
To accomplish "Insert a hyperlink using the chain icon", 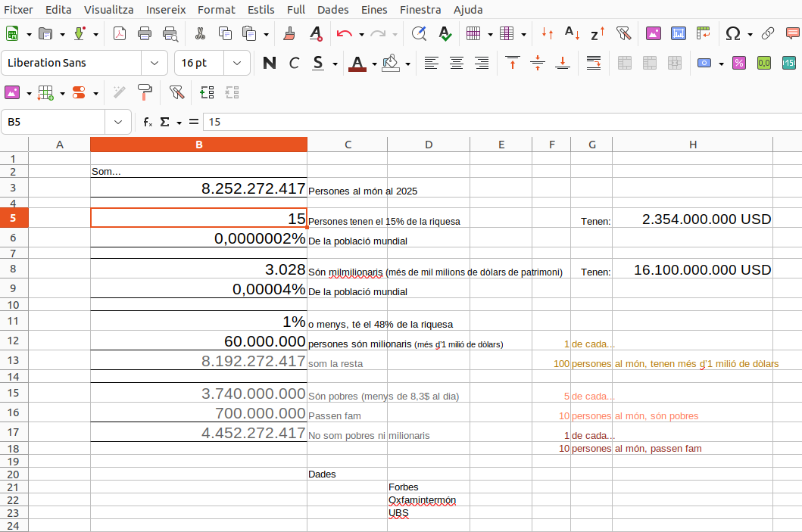I will pyautogui.click(x=768, y=34).
